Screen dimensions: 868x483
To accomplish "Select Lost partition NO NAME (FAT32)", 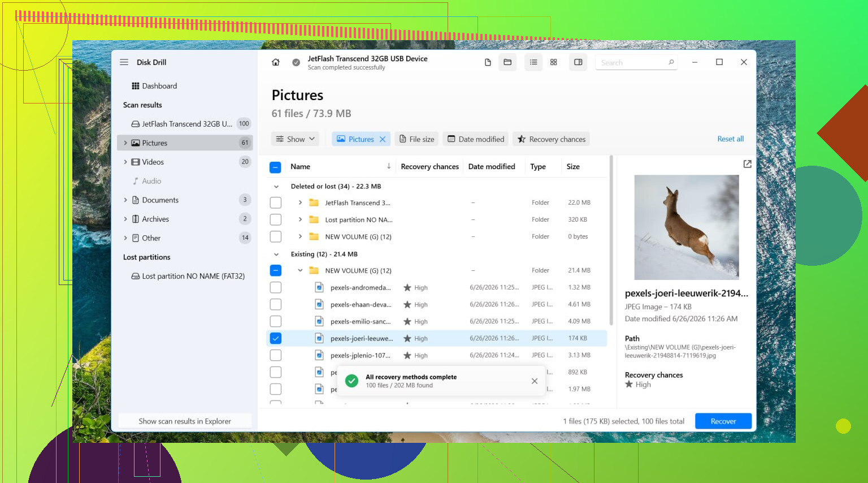I will click(x=185, y=276).
